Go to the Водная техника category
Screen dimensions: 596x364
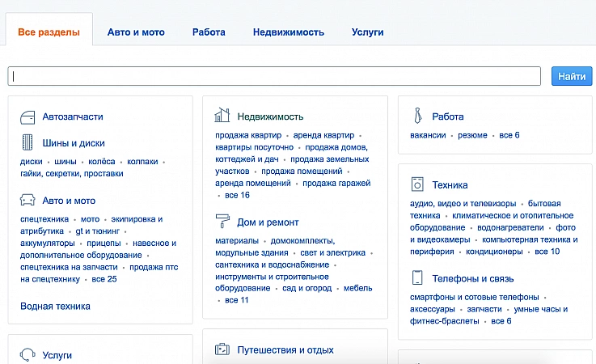(55, 306)
